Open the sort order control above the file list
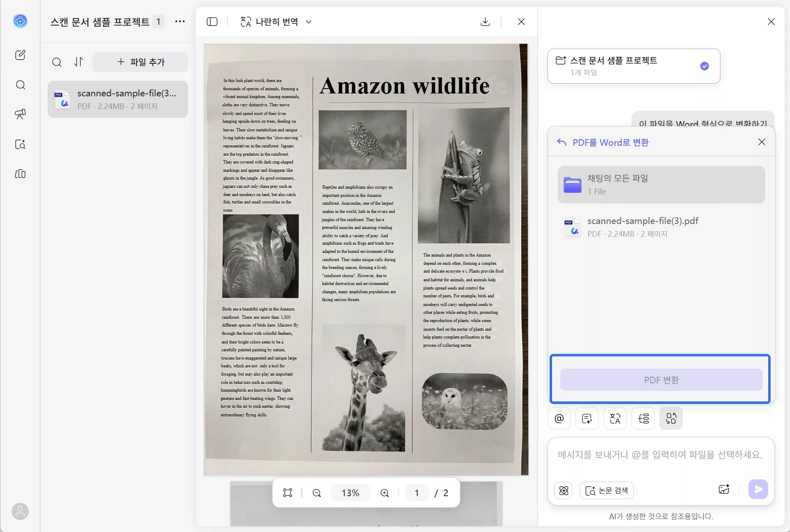Image resolution: width=790 pixels, height=532 pixels. tap(78, 62)
